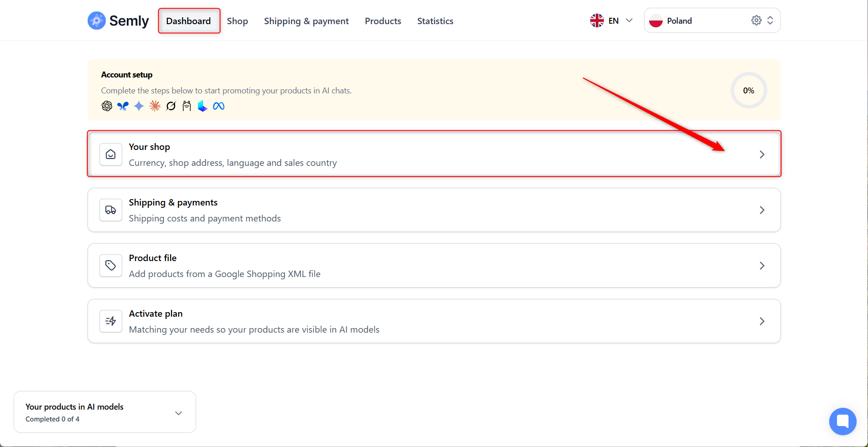Open the Activate plan step title
The height and width of the screenshot is (447, 868).
pyautogui.click(x=156, y=313)
